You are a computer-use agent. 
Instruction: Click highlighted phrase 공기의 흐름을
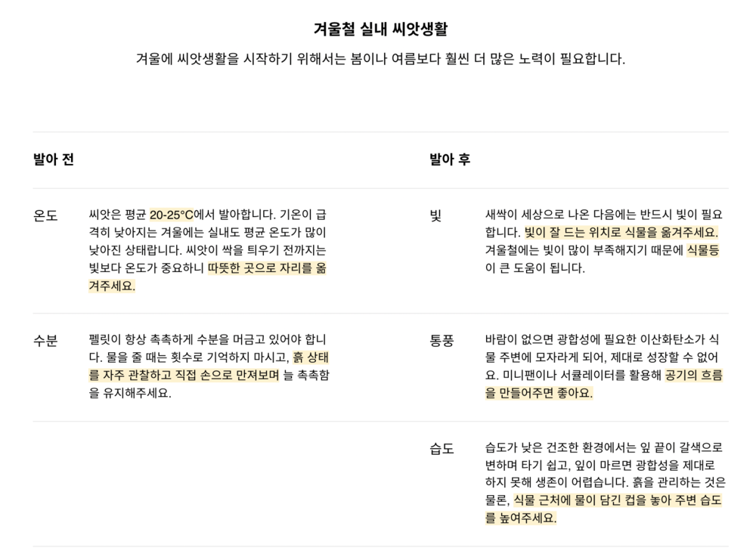693,376
